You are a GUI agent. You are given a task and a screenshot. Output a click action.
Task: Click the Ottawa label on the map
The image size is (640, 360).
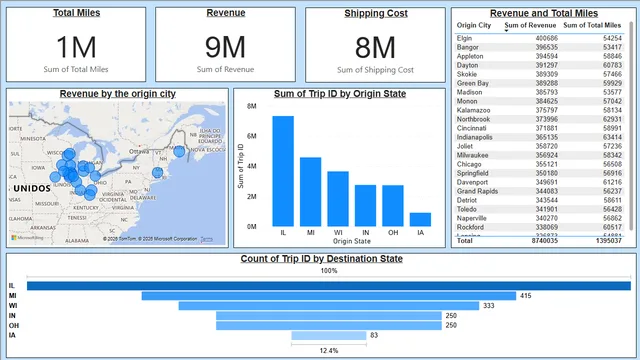(139, 151)
